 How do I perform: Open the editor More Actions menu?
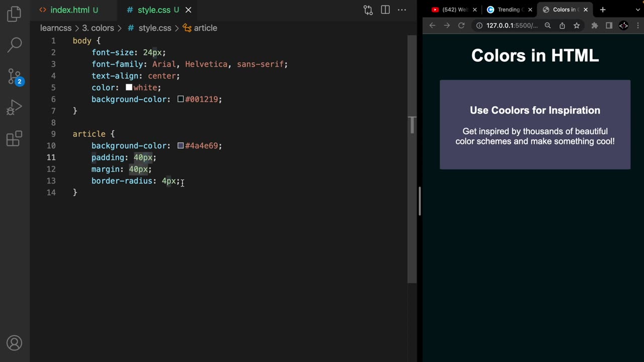coord(402,10)
